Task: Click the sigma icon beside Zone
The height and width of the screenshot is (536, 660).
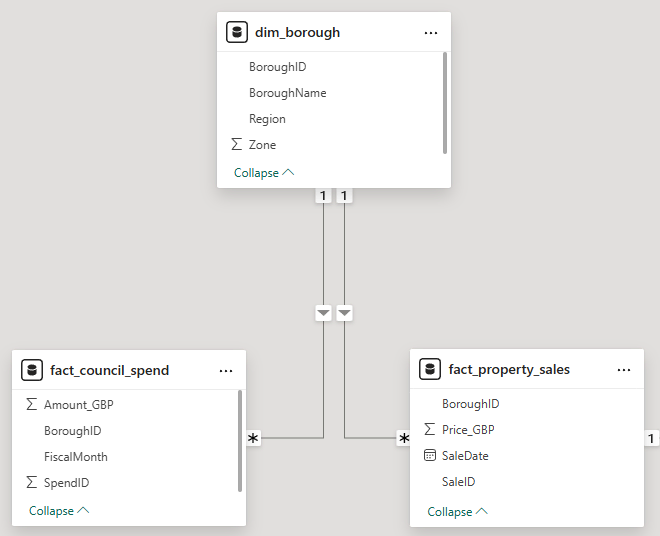Action: click(236, 145)
